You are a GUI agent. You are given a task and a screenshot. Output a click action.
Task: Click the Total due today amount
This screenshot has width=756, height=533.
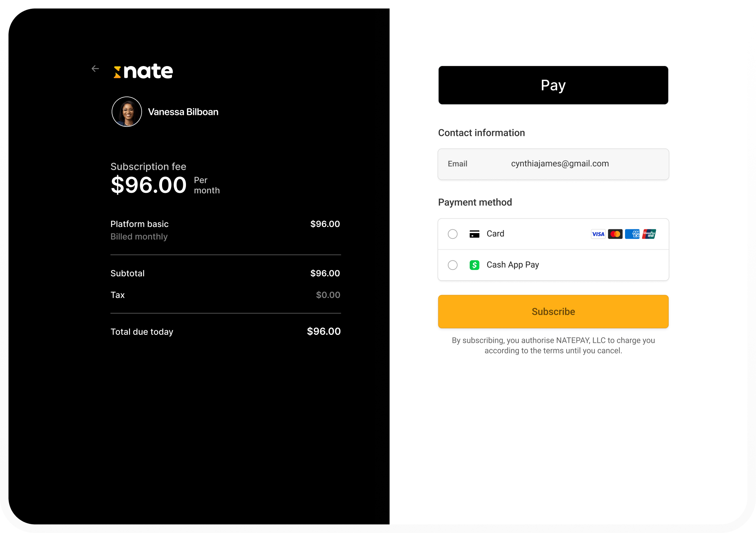pyautogui.click(x=324, y=331)
